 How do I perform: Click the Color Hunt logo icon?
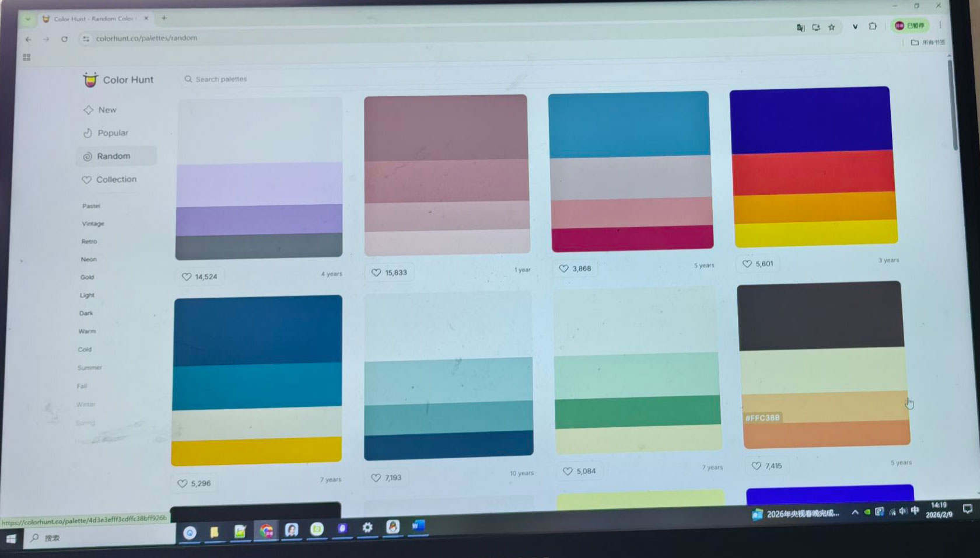[x=90, y=80]
